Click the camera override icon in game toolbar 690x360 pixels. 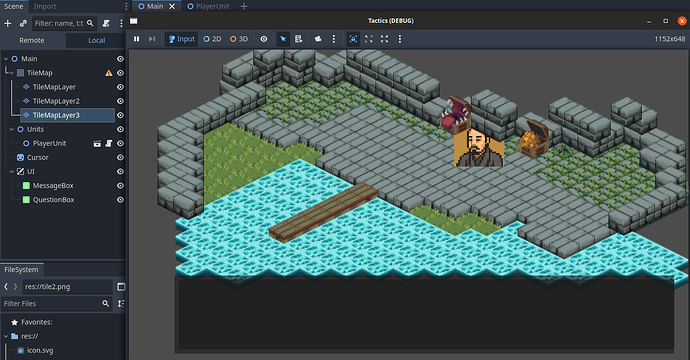318,39
